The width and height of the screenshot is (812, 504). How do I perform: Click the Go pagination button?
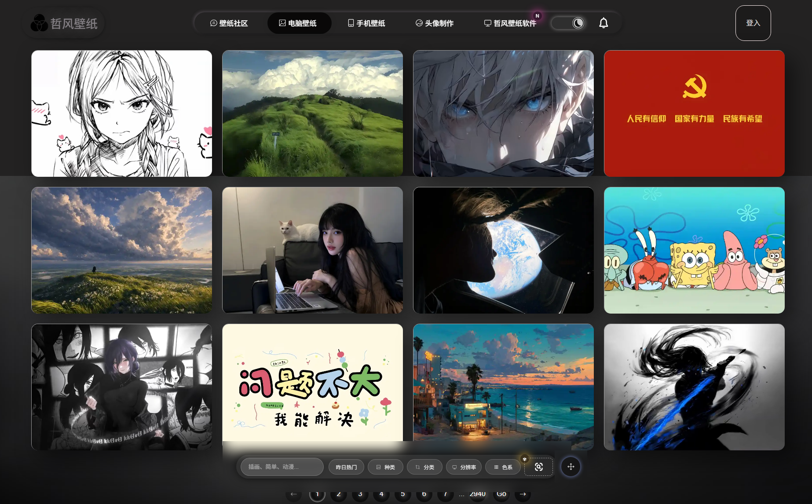pos(501,494)
